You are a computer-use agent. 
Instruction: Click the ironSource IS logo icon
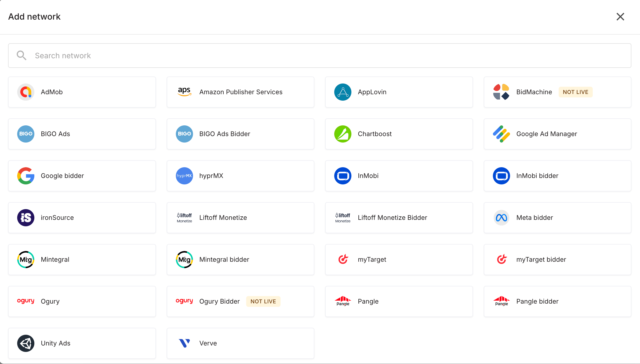point(26,218)
